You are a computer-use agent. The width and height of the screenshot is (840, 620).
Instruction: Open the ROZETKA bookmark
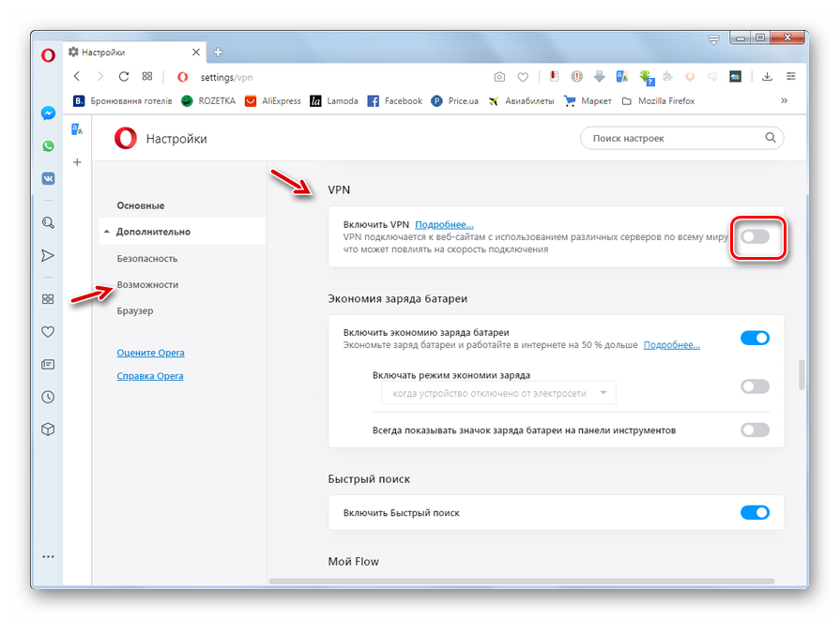click(x=208, y=100)
